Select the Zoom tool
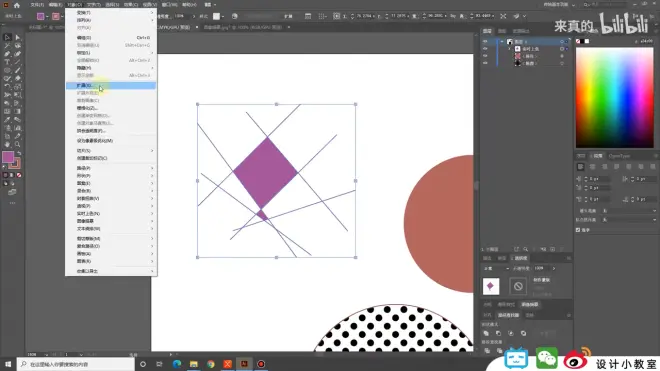This screenshot has height=371, width=660. pos(17,144)
